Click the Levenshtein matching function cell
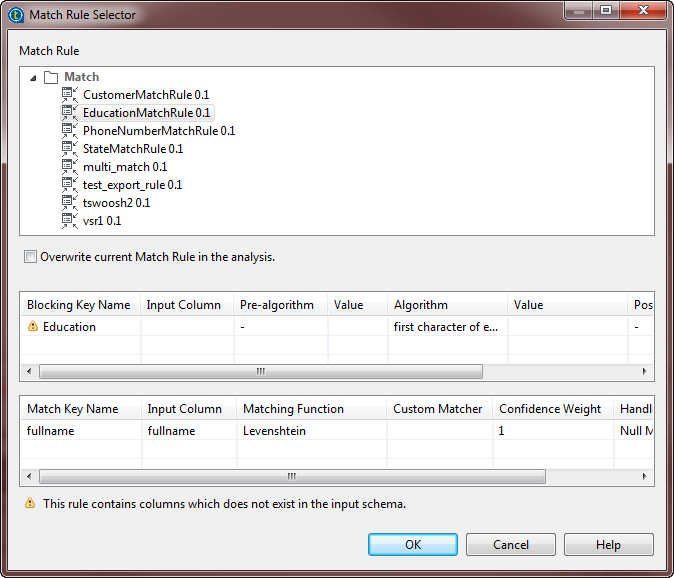Image resolution: width=674 pixels, height=578 pixels. click(x=311, y=431)
